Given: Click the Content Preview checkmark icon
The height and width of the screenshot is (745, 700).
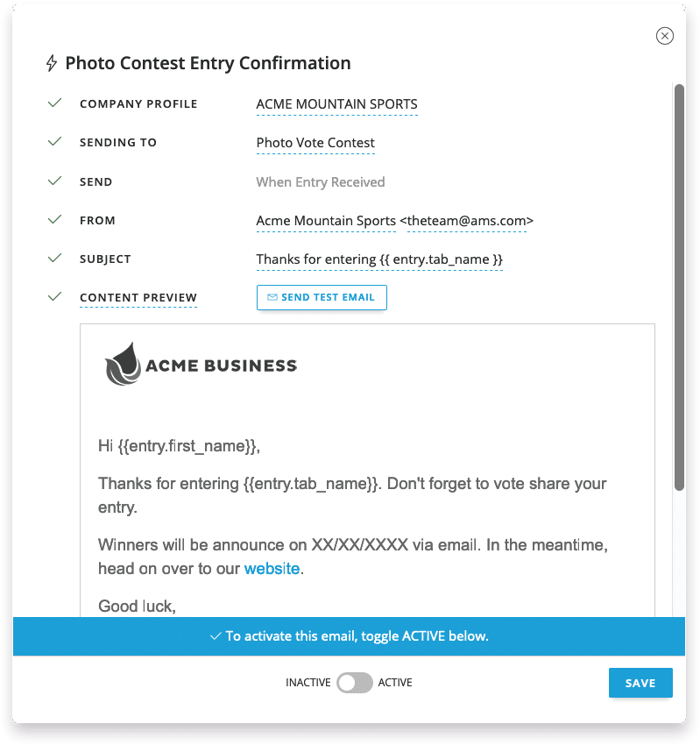Looking at the screenshot, I should click(55, 297).
